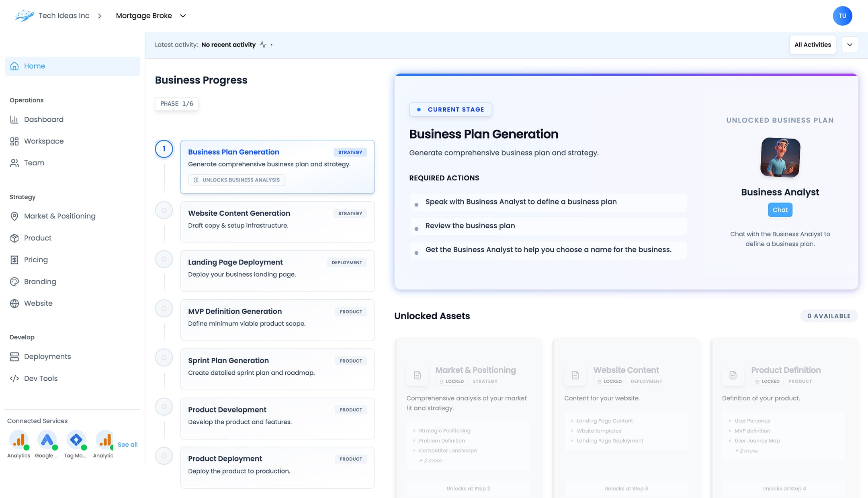Click the Chat button for Business Analyst

[780, 210]
